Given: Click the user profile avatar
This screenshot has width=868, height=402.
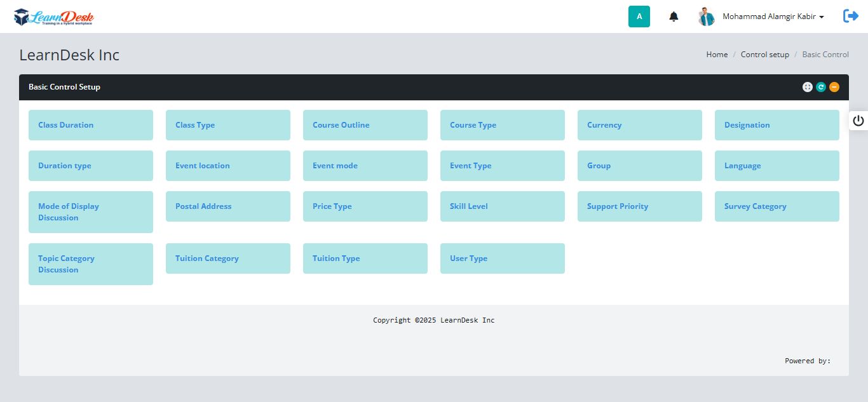Looking at the screenshot, I should [706, 17].
